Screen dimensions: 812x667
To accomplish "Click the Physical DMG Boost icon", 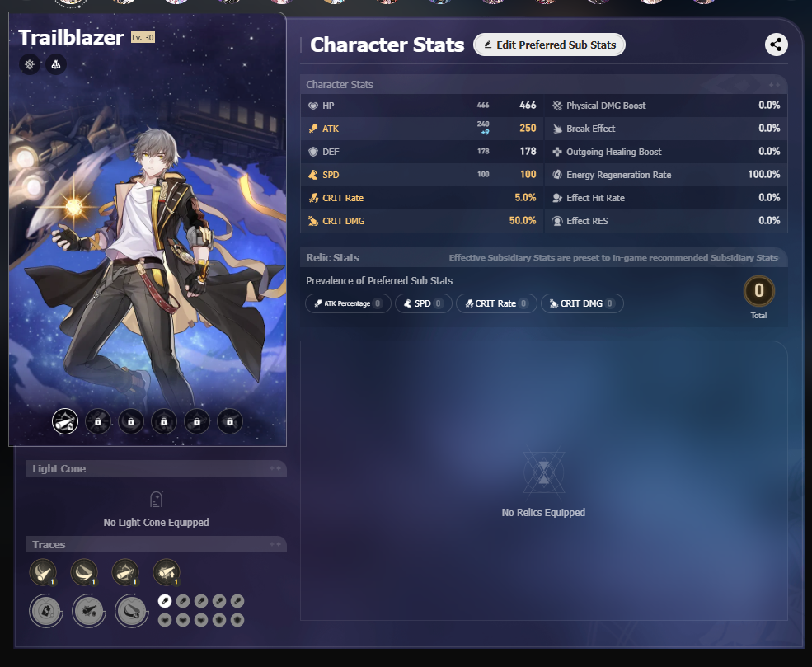I will (x=557, y=106).
